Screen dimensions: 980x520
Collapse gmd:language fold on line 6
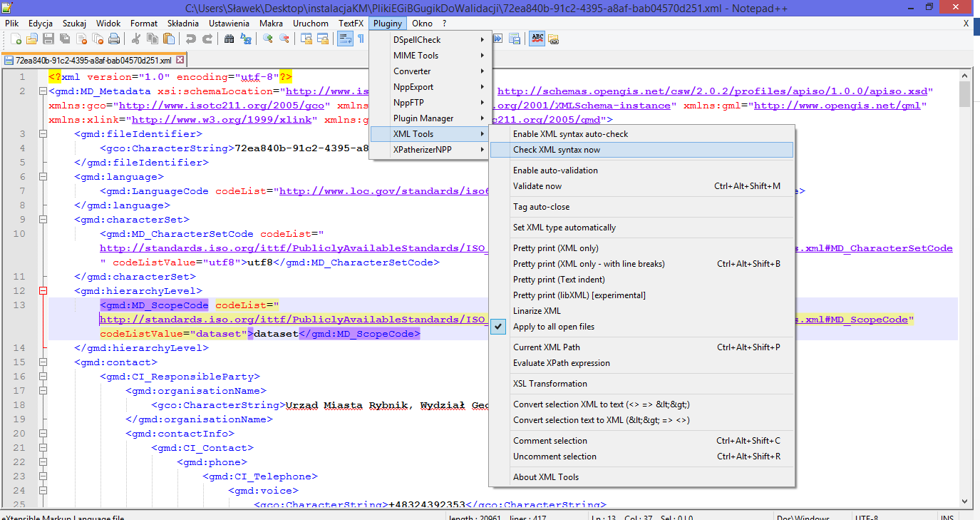43,177
